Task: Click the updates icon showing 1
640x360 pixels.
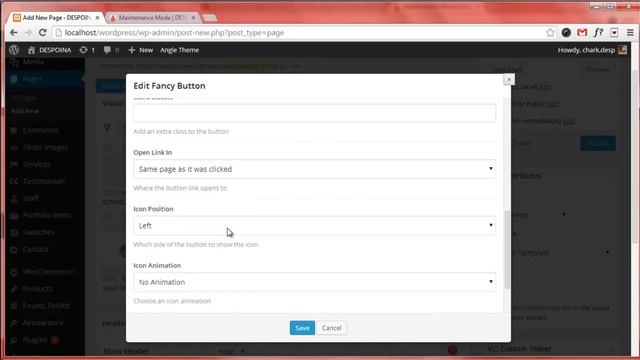Action: [x=87, y=50]
